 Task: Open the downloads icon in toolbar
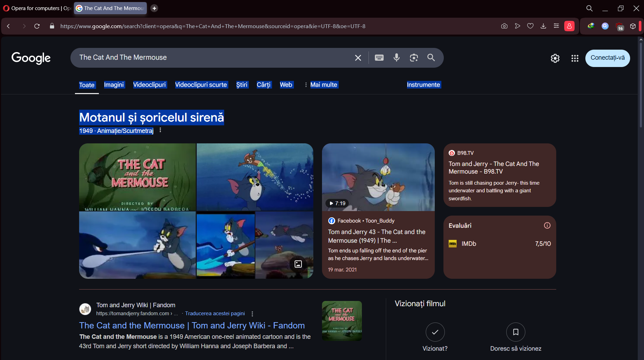pyautogui.click(x=543, y=26)
